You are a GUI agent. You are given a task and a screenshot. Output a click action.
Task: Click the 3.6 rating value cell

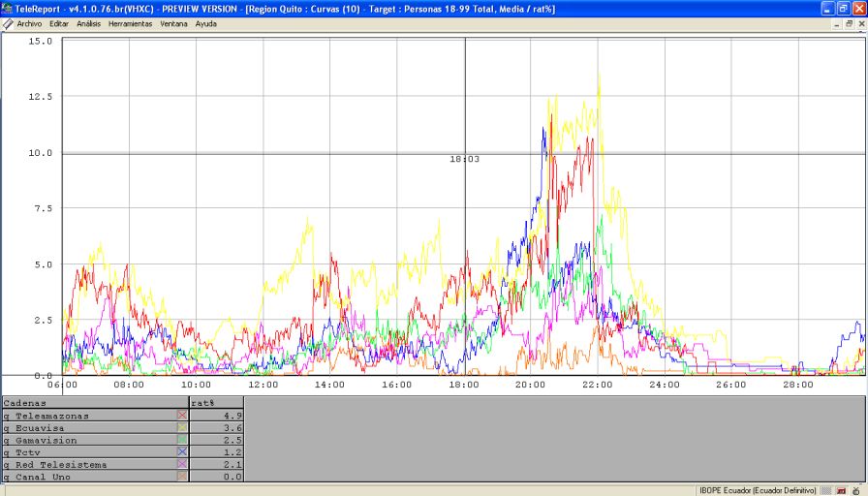[216, 428]
